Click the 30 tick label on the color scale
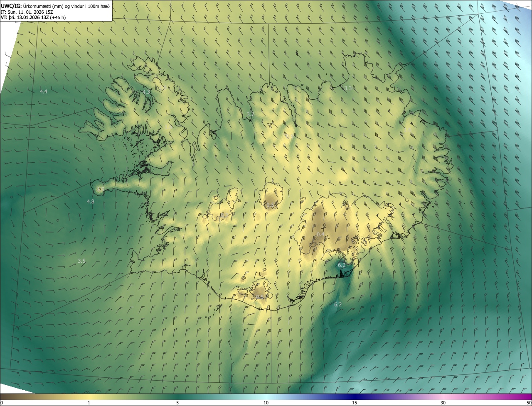Screen dimensions: 532x406 click(x=443, y=403)
